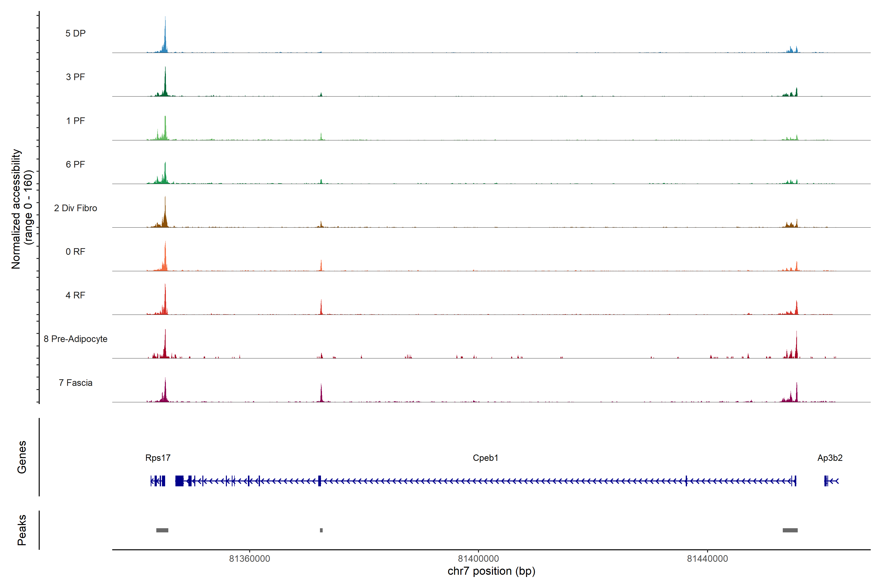This screenshot has width=882, height=588.
Task: Click the 3 PF track label
Action: point(75,77)
